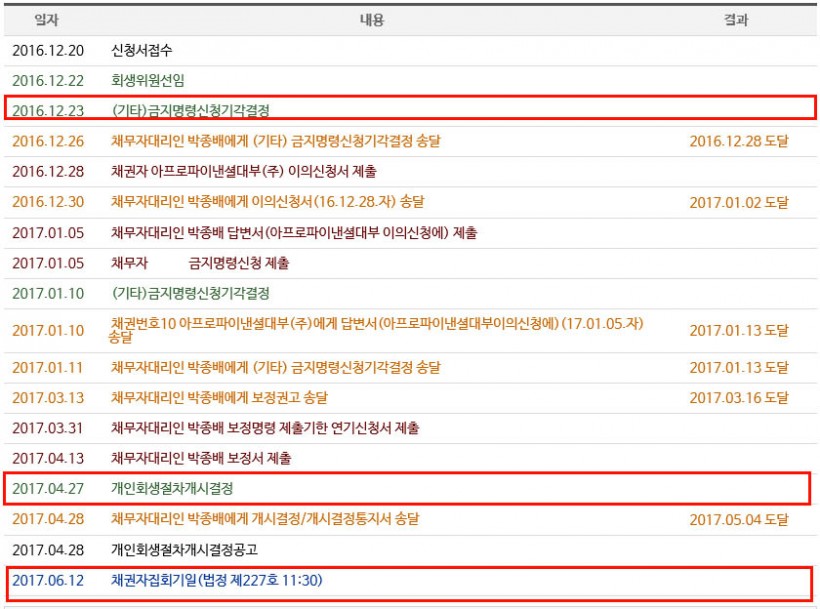
Task: Click the 기각결정 송달 entry dated 2016.12.26
Action: click(276, 141)
